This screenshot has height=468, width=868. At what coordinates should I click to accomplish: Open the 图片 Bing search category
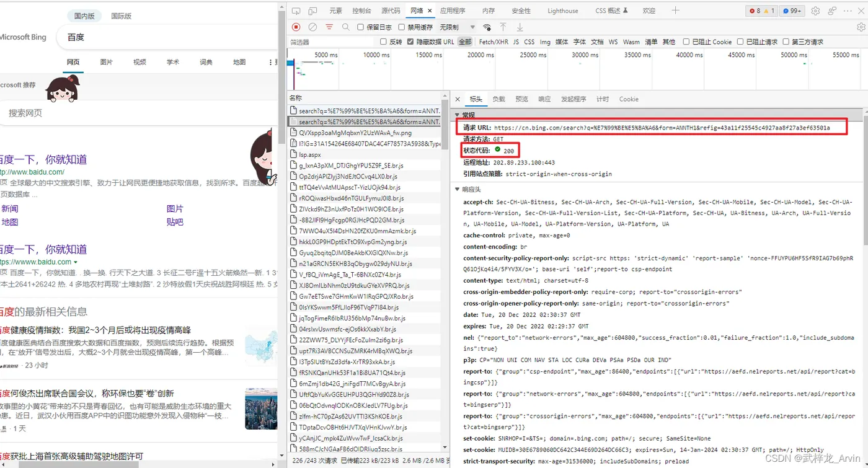(x=106, y=63)
